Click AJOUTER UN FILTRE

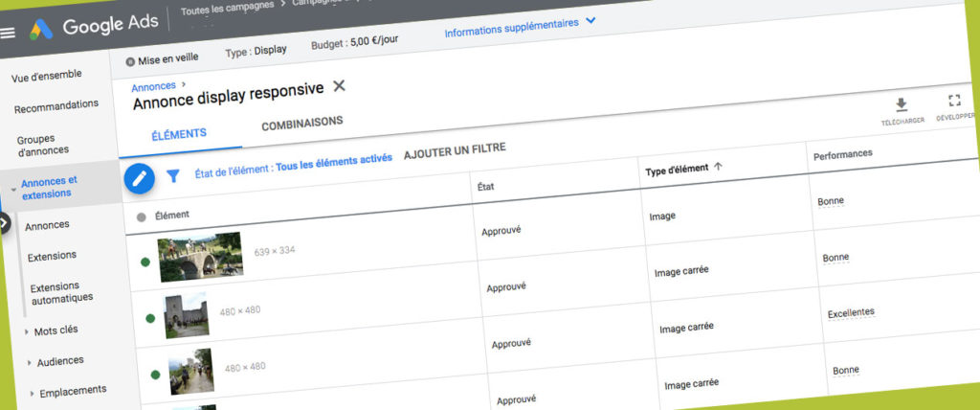pos(455,151)
